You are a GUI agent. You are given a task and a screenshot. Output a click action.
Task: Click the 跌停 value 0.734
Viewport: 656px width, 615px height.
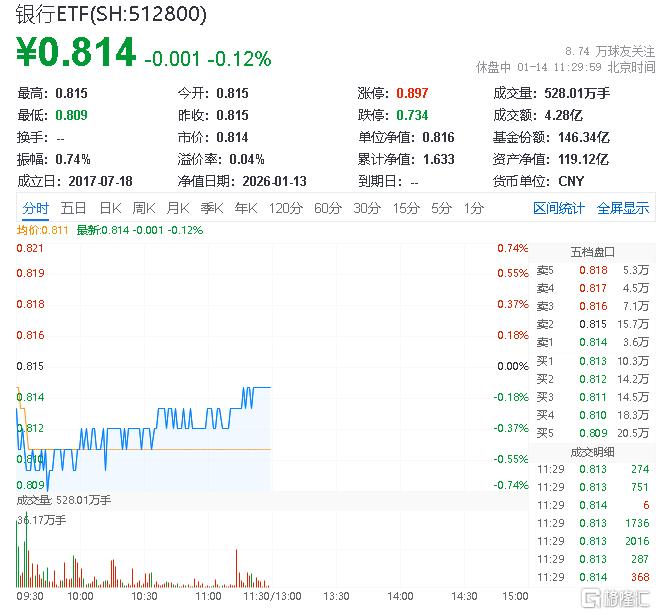pyautogui.click(x=412, y=115)
